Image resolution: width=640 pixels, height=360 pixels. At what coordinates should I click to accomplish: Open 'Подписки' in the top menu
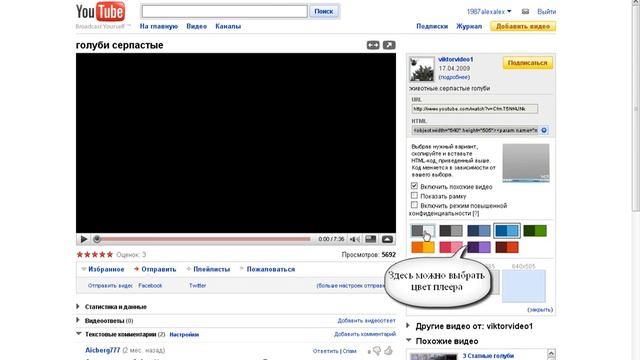pyautogui.click(x=432, y=26)
